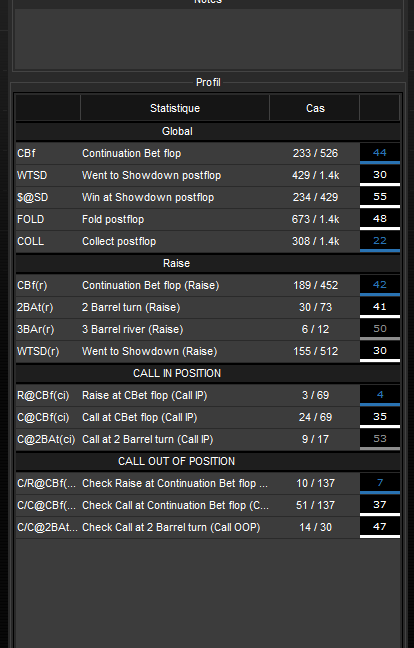Click the 3BAr(r) value 50 cell
The height and width of the screenshot is (648, 414).
pyautogui.click(x=380, y=329)
